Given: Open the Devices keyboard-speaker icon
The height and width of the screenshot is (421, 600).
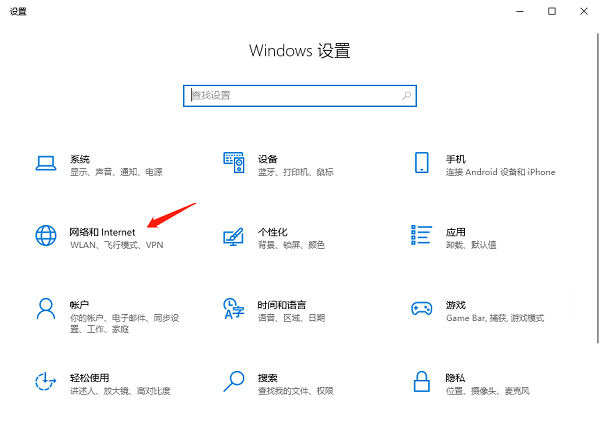Looking at the screenshot, I should click(234, 163).
